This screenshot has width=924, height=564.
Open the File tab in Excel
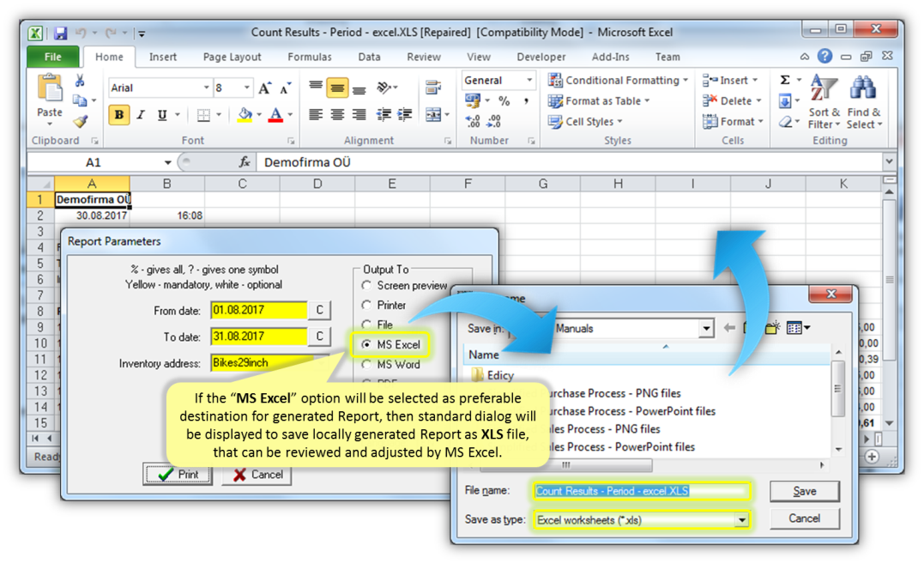(x=53, y=57)
